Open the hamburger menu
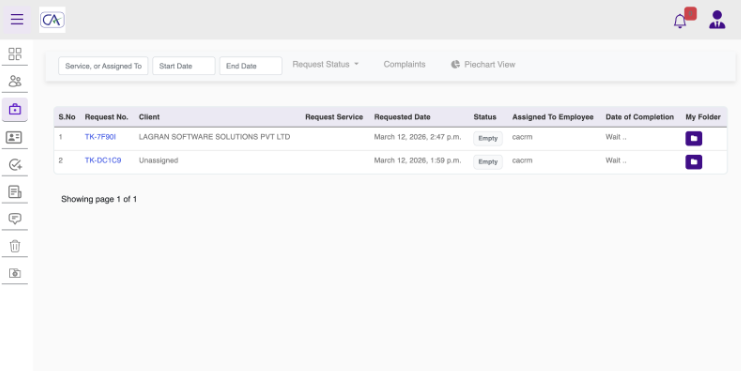The width and height of the screenshot is (741, 371). point(17,19)
